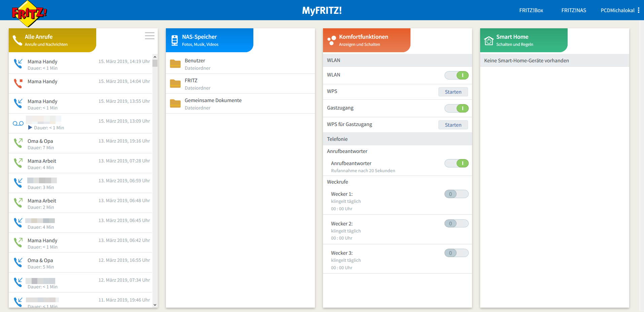Click outgoing call icon for Mama Arbeit 06:48
The image size is (644, 312).
pos(18,202)
